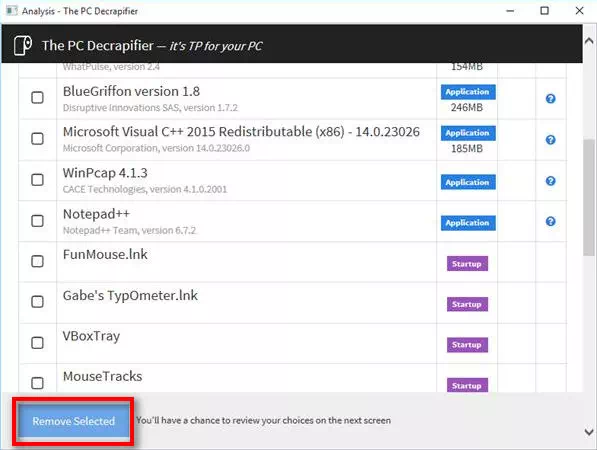Image resolution: width=597 pixels, height=450 pixels.
Task: Click the Microsoft Visual C++ 2015 Redistributable title
Action: pos(241,132)
